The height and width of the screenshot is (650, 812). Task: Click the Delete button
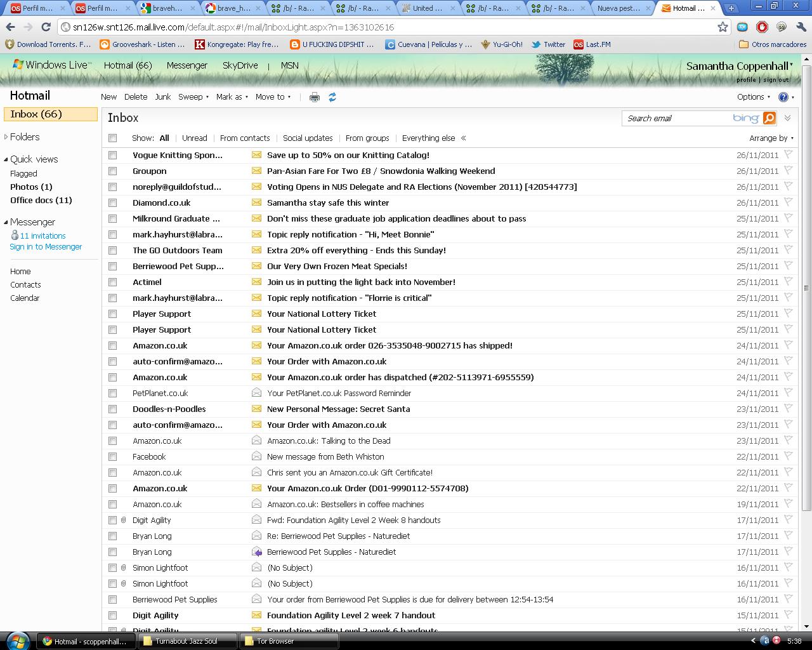[136, 97]
